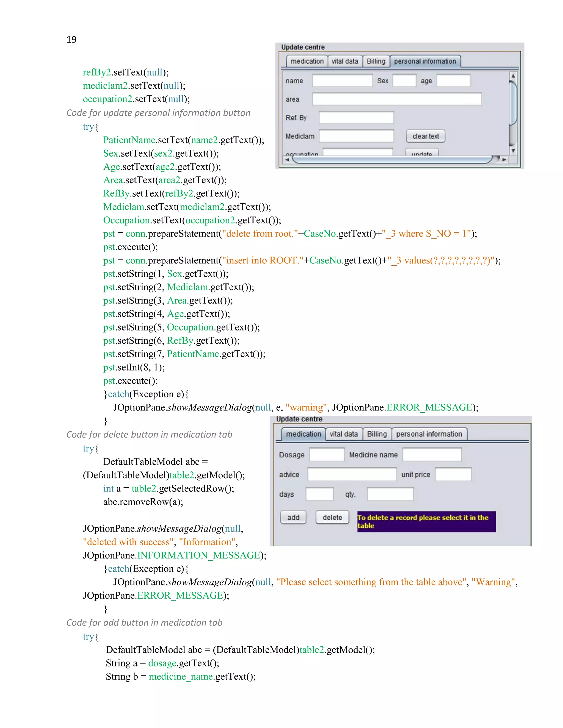Focus the area text field
563x728 pixels.
(x=397, y=99)
